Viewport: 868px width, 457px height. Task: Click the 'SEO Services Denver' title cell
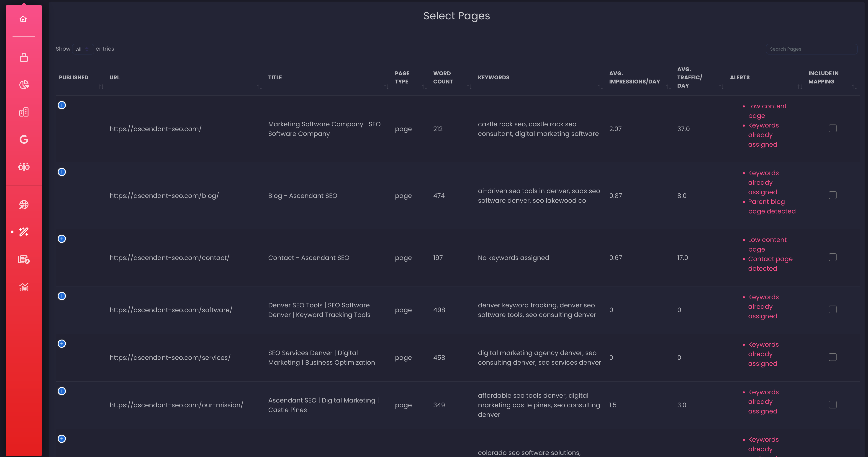pos(321,358)
